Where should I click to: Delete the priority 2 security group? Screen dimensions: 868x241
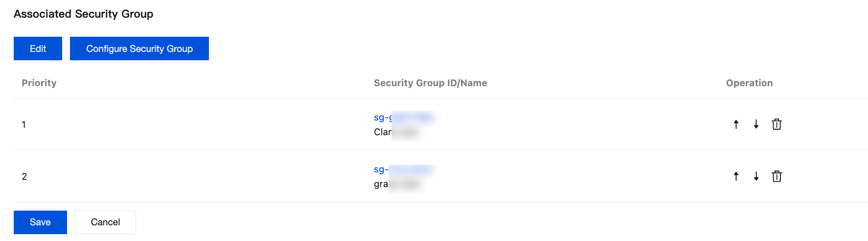(x=777, y=176)
